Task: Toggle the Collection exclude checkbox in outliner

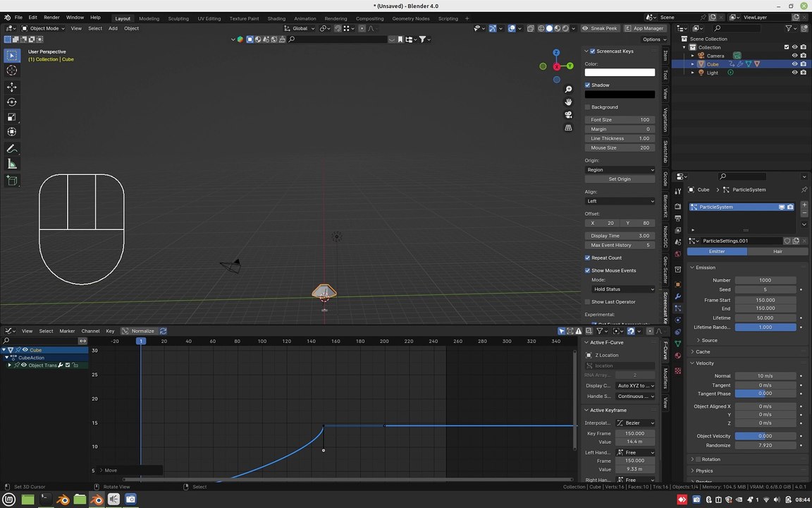Action: 787,47
